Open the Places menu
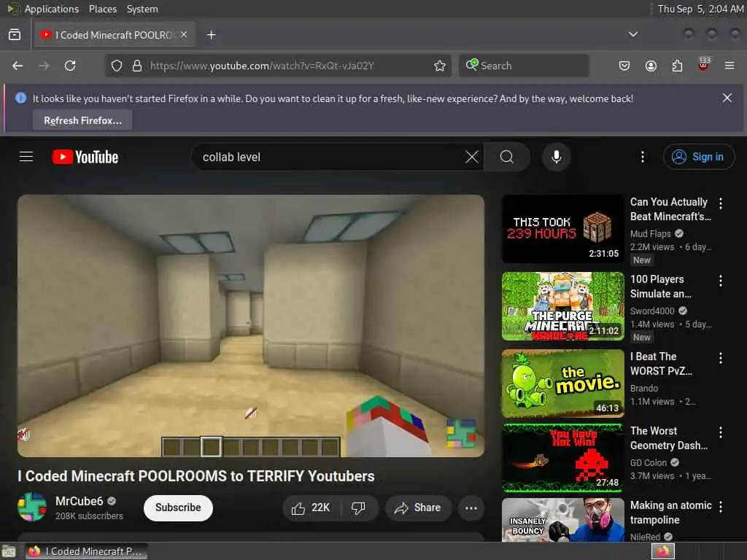Screen dimensions: 747x560 point(103,9)
